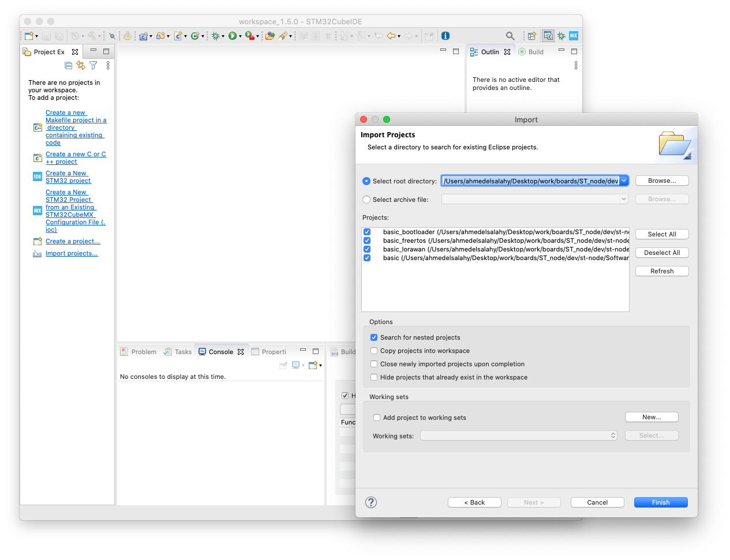Image resolution: width=730 pixels, height=560 pixels.
Task: Click Finish to import the projects
Action: (x=661, y=502)
